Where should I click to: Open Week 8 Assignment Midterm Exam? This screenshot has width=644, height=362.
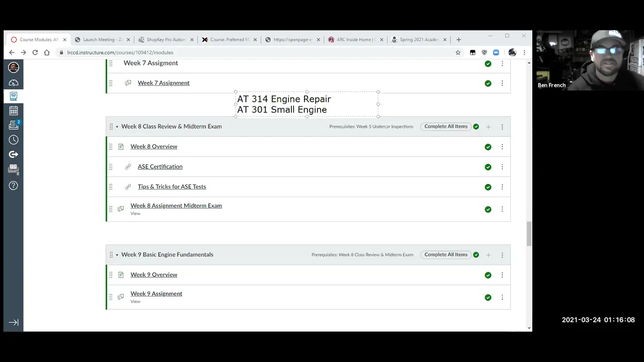tap(176, 206)
